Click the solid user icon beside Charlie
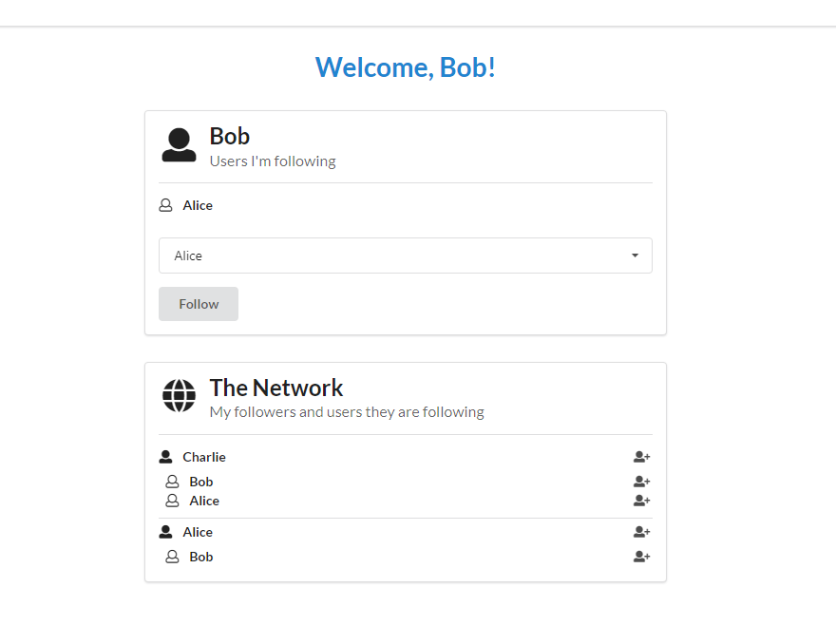836x644 pixels. coord(166,457)
